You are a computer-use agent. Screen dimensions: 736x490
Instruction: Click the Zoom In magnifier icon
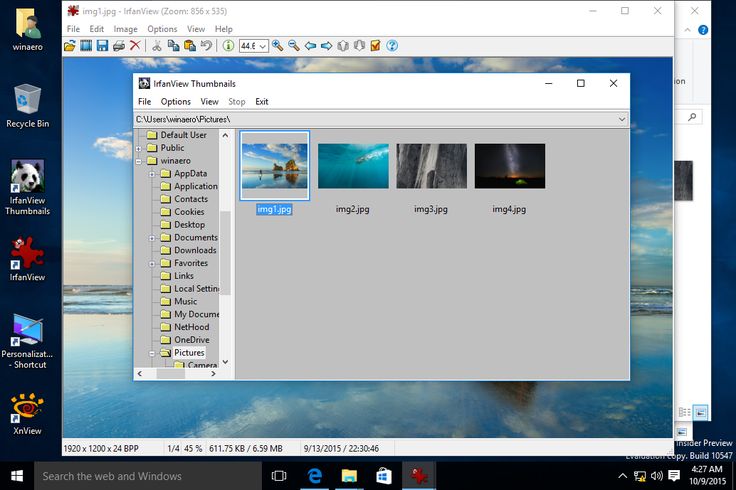tap(277, 46)
